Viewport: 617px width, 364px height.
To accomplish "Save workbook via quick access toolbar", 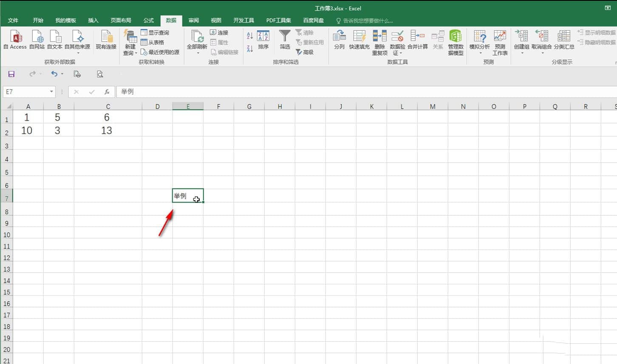I will [11, 74].
